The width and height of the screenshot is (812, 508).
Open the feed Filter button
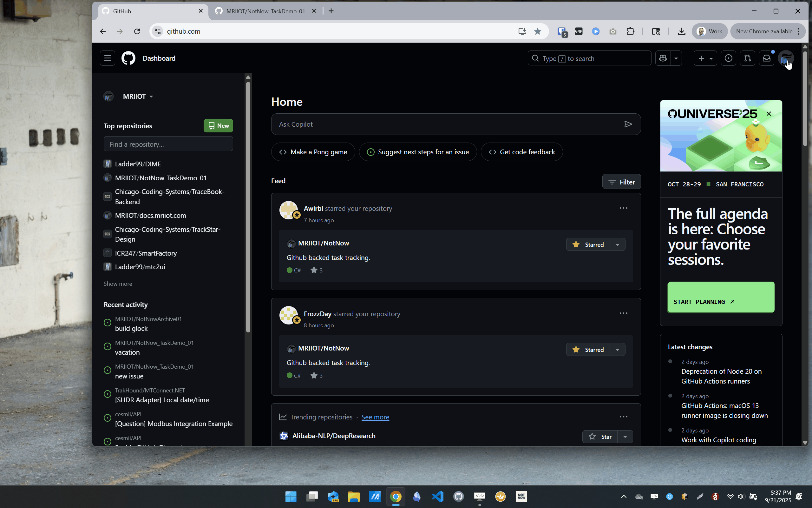[x=621, y=182]
